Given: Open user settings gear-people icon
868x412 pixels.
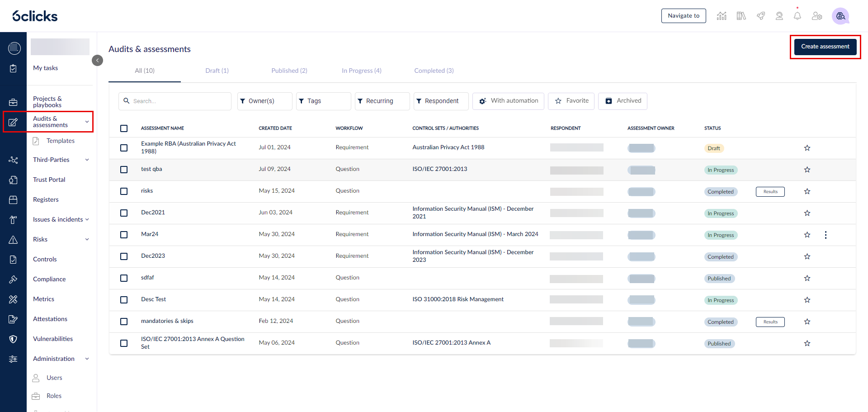Looking at the screenshot, I should 817,16.
